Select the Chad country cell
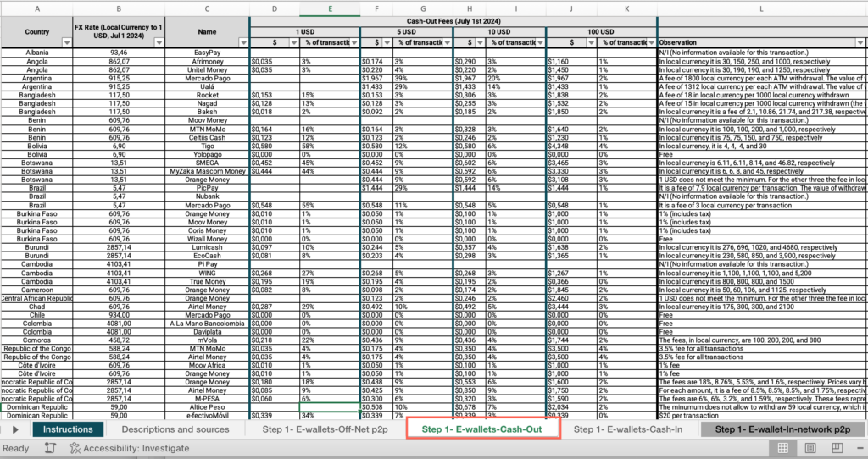The image size is (868, 459). (x=37, y=307)
